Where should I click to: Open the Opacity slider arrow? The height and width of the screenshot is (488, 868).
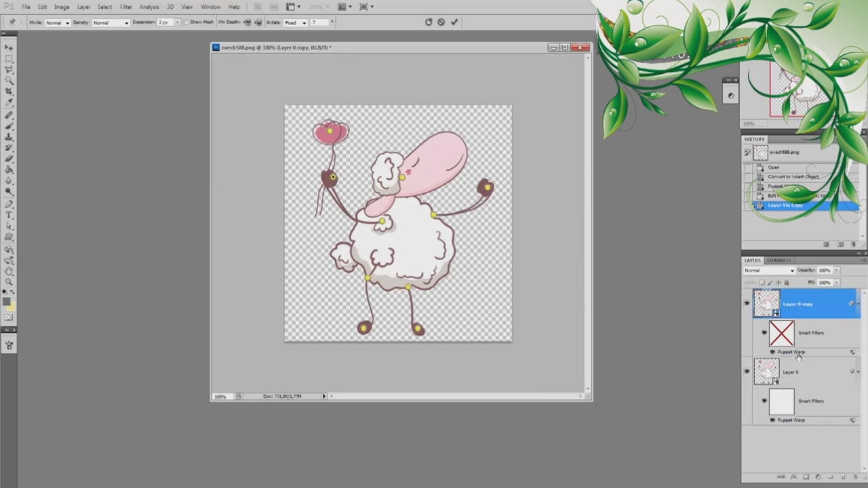pyautogui.click(x=835, y=270)
